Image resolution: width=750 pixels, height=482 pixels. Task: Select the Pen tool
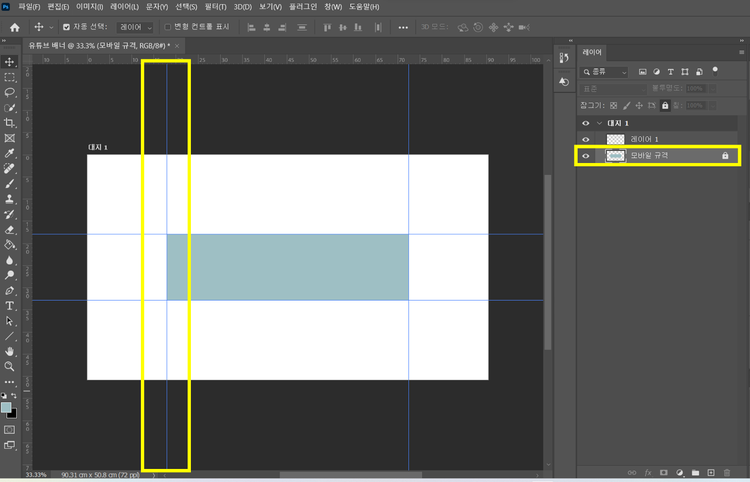tap(10, 290)
